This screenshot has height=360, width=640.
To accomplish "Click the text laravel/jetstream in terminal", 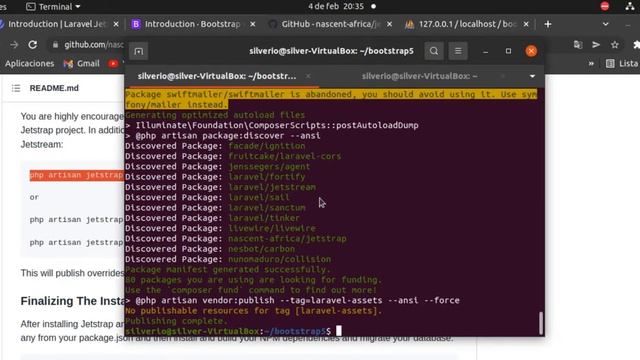I will pos(272,187).
